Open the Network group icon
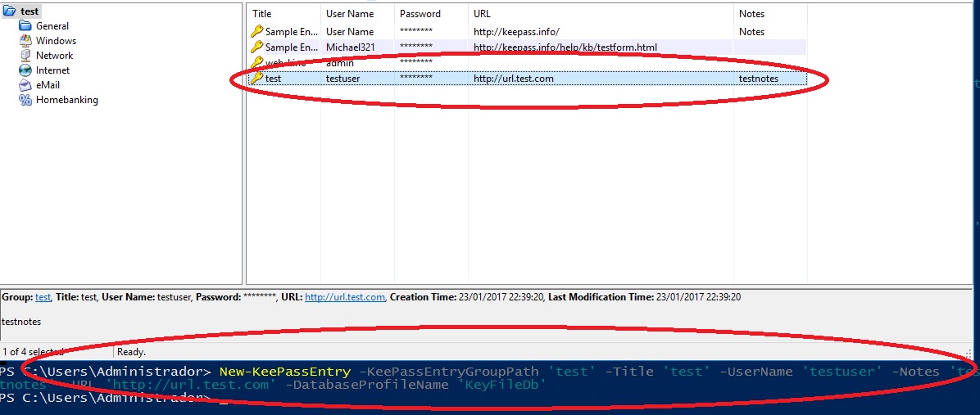Screen dimensions: 980x415 tap(25, 56)
